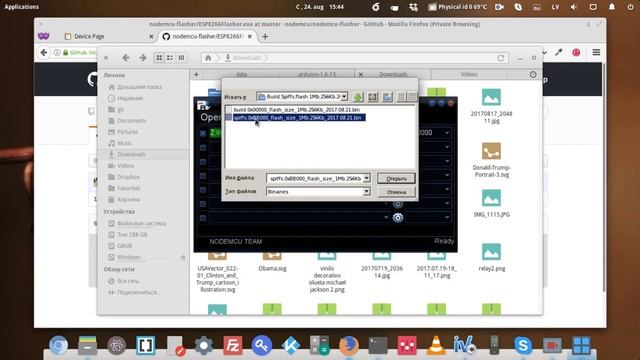Switch open dialog to details view
This screenshot has width=640, height=360.
pos(412,97)
